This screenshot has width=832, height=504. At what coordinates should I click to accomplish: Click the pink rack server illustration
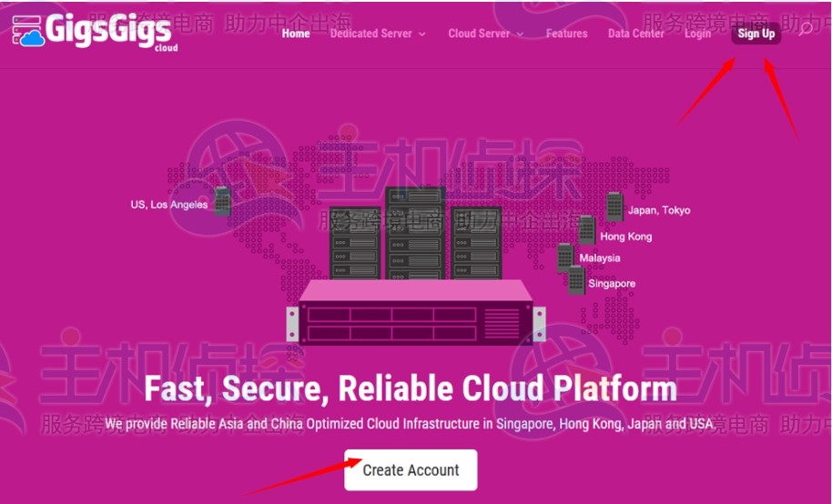416,312
